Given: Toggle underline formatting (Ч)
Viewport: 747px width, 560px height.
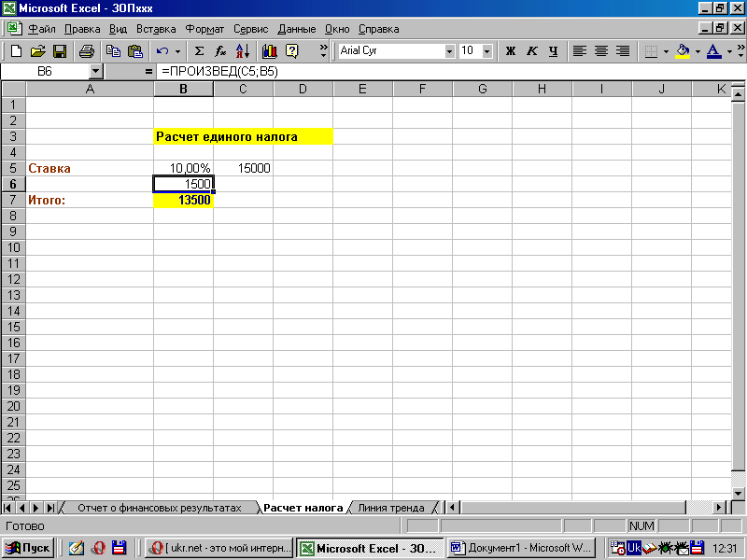Looking at the screenshot, I should pyautogui.click(x=553, y=51).
